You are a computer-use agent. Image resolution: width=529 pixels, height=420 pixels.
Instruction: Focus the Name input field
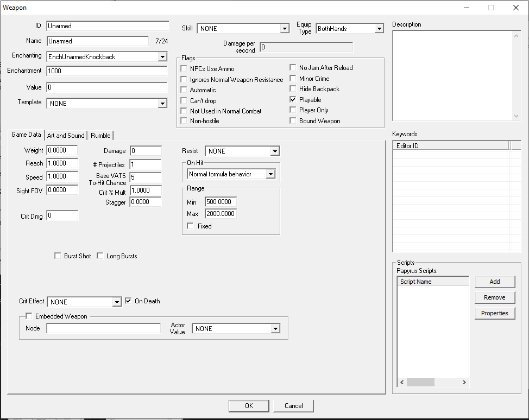click(x=98, y=41)
